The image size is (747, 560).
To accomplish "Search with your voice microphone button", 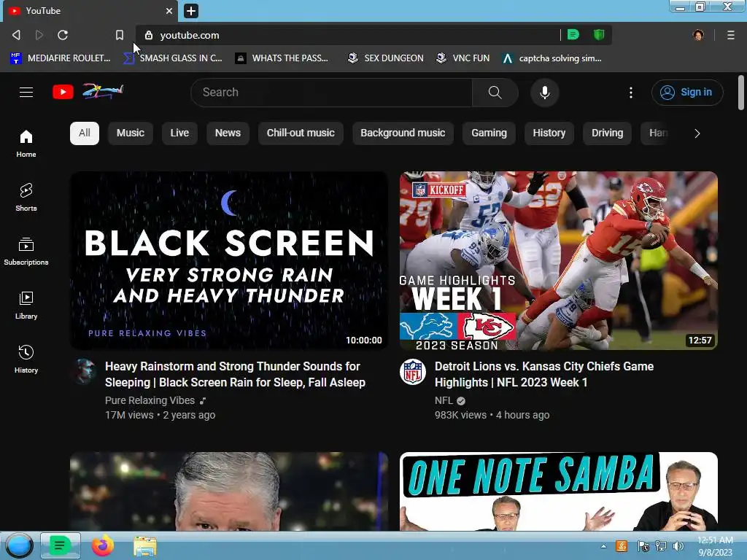I will 544,93.
